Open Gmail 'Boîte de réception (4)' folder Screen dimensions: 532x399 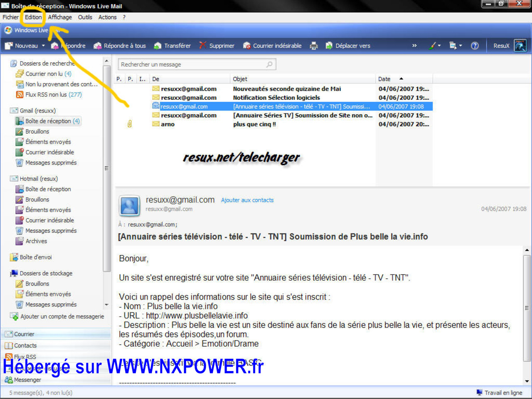(47, 121)
